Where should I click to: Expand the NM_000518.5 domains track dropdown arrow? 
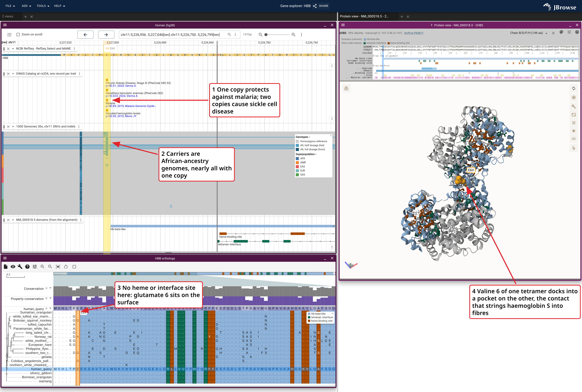pos(13,220)
